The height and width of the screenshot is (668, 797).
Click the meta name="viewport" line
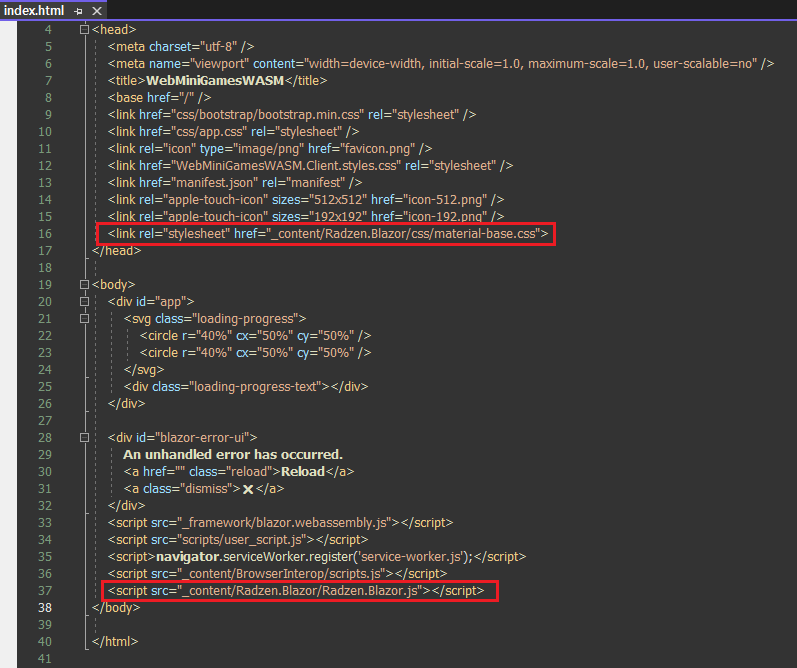(x=441, y=64)
